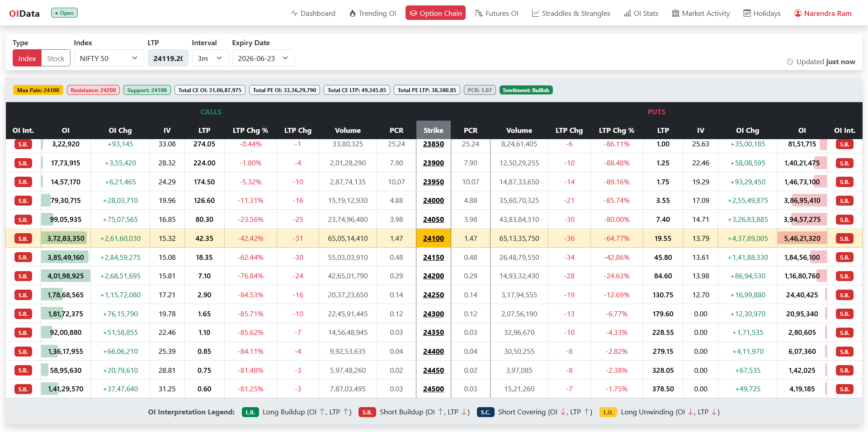Click the Market Activity bank icon
The width and height of the screenshot is (868, 432).
pos(675,13)
